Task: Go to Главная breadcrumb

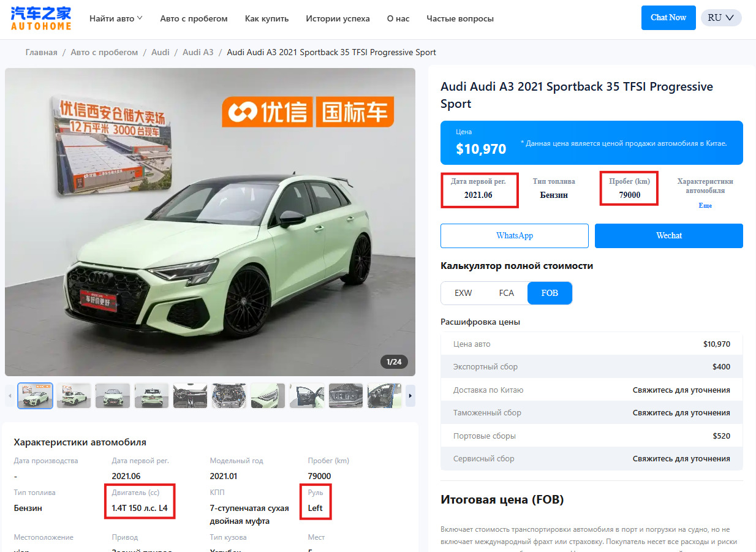Action: [41, 52]
